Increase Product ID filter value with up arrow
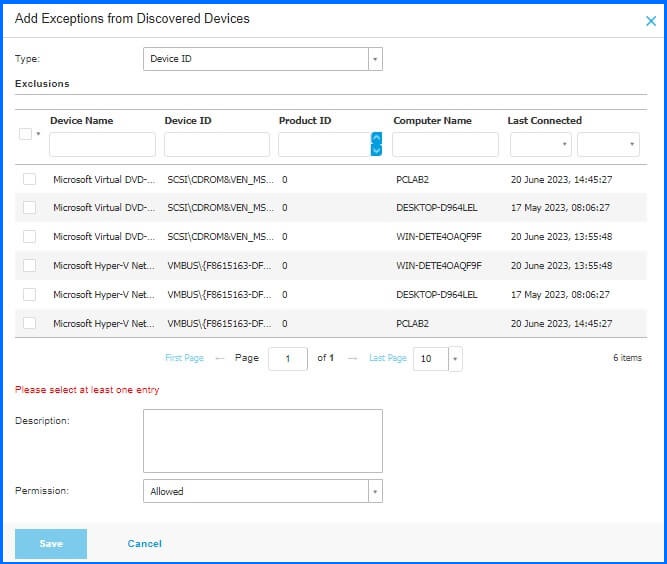 pyautogui.click(x=376, y=138)
